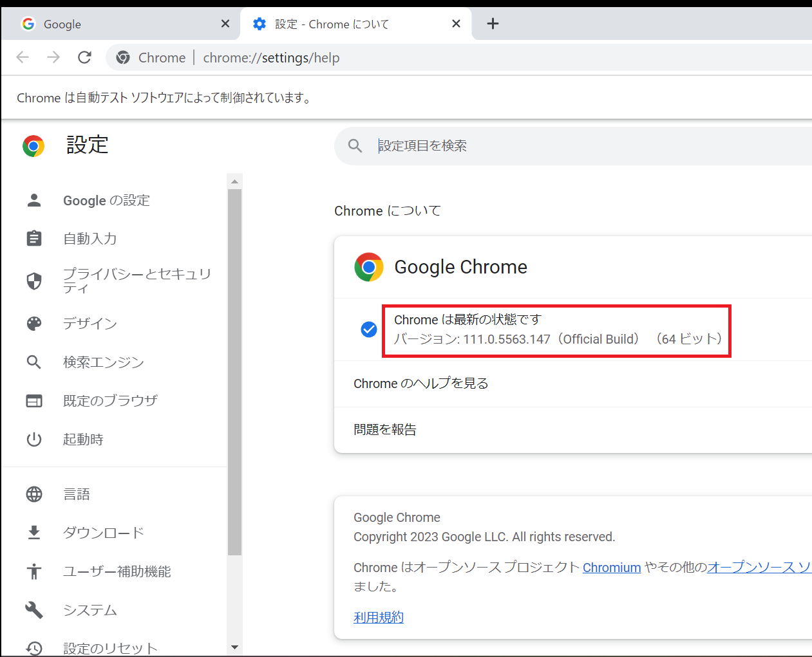Select the デザイン palette icon in sidebar

[x=33, y=323]
